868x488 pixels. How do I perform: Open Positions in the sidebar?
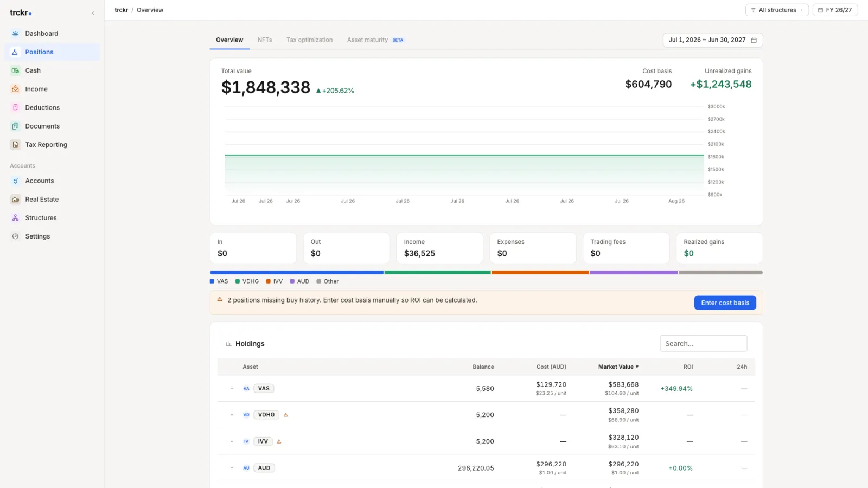click(x=53, y=52)
